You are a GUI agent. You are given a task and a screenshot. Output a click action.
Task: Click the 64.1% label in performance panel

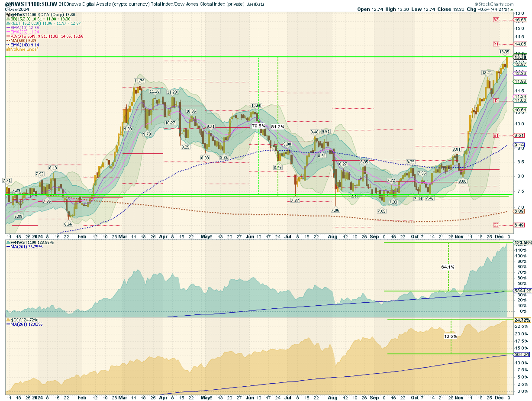(448, 267)
